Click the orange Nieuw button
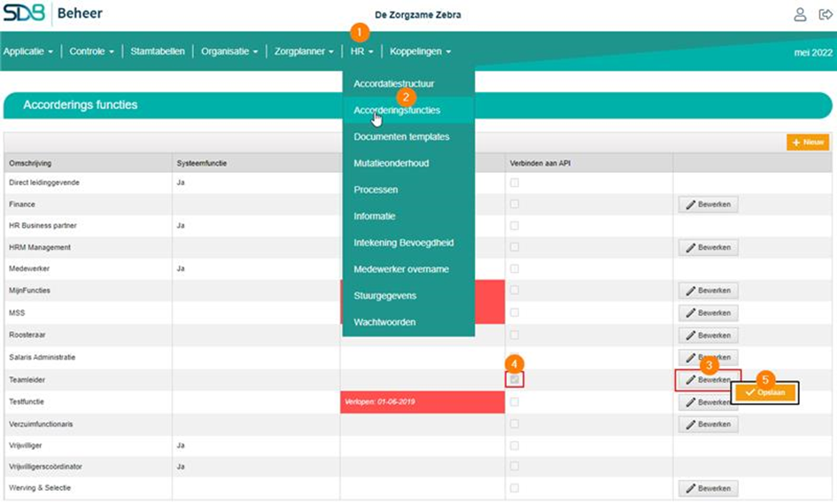837x504 pixels. coord(808,142)
